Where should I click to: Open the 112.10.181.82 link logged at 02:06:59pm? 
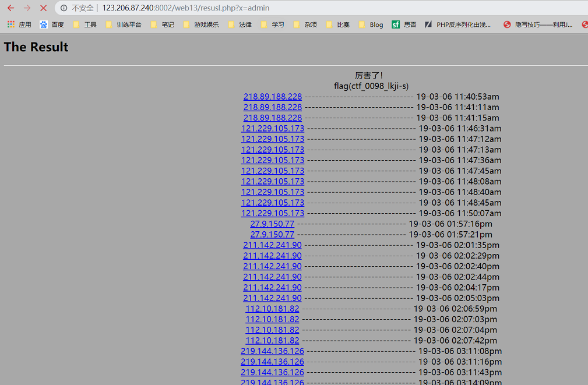click(x=272, y=309)
